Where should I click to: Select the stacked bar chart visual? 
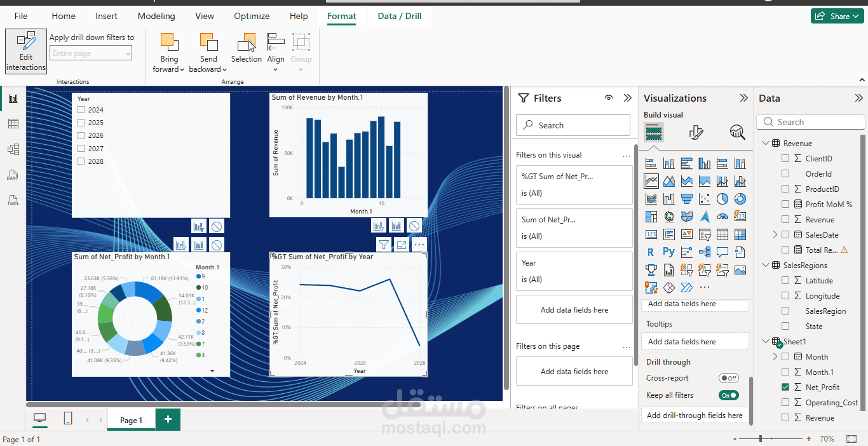click(x=651, y=163)
